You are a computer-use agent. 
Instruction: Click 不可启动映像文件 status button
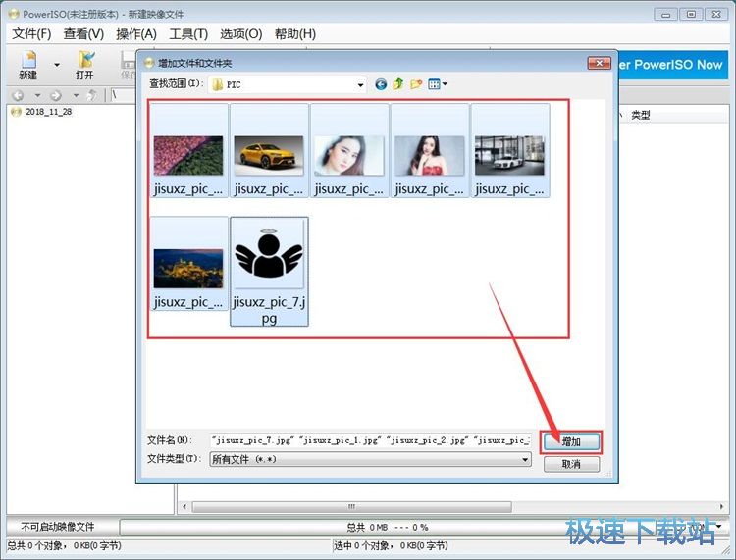click(58, 527)
